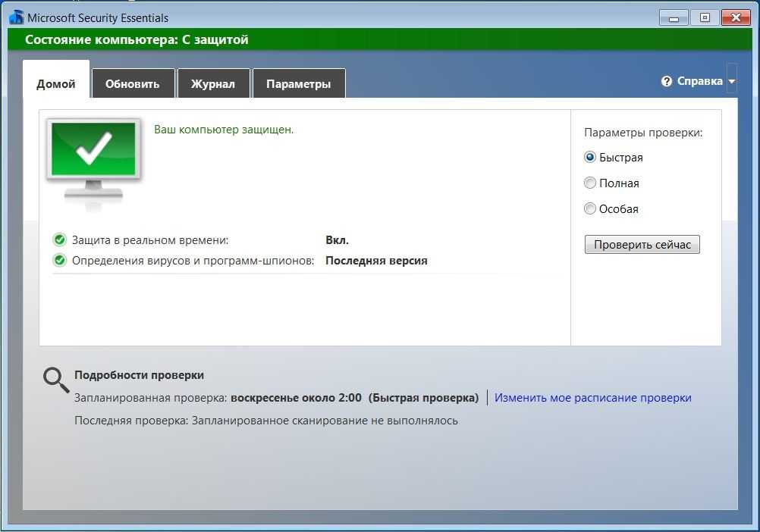
Task: Click Состояние компьютера: С защитой status bar
Action: [379, 39]
